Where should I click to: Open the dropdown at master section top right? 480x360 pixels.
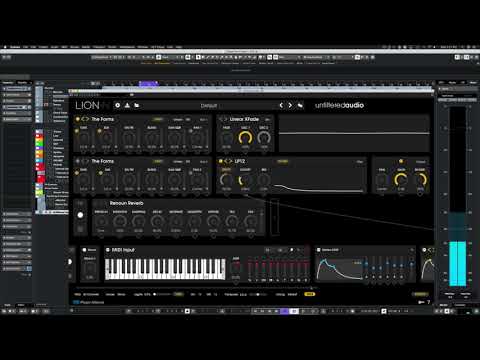pos(421,162)
